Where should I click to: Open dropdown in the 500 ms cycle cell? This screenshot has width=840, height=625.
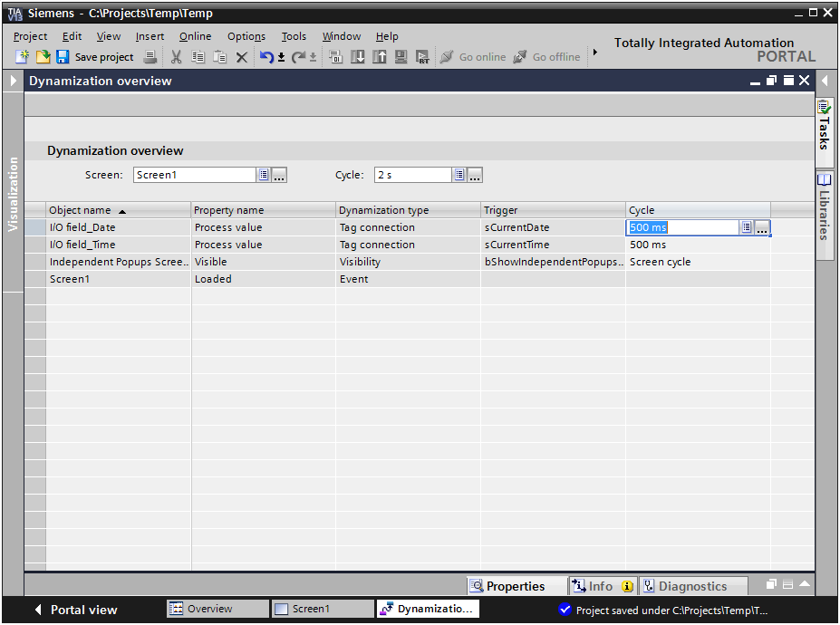[747, 227]
